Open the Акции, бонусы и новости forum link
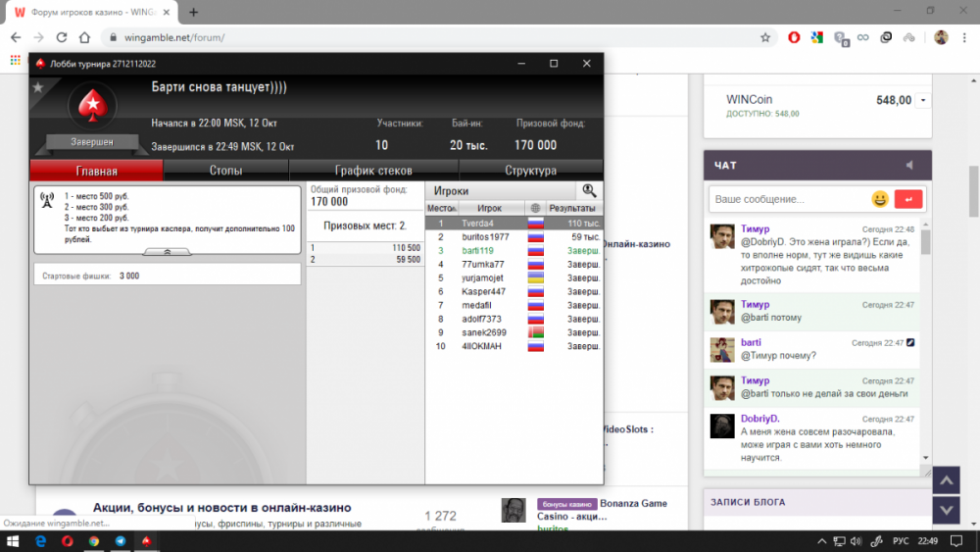Screen dimensions: 980x552 coord(221,508)
